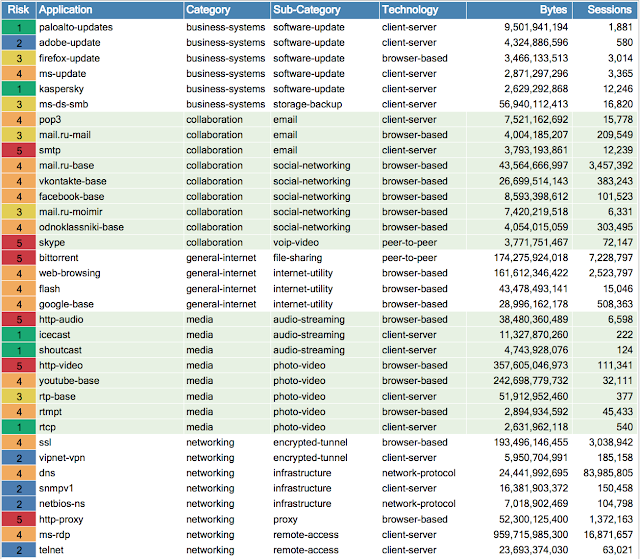Click the sessions value 16,871,657

coord(608,535)
